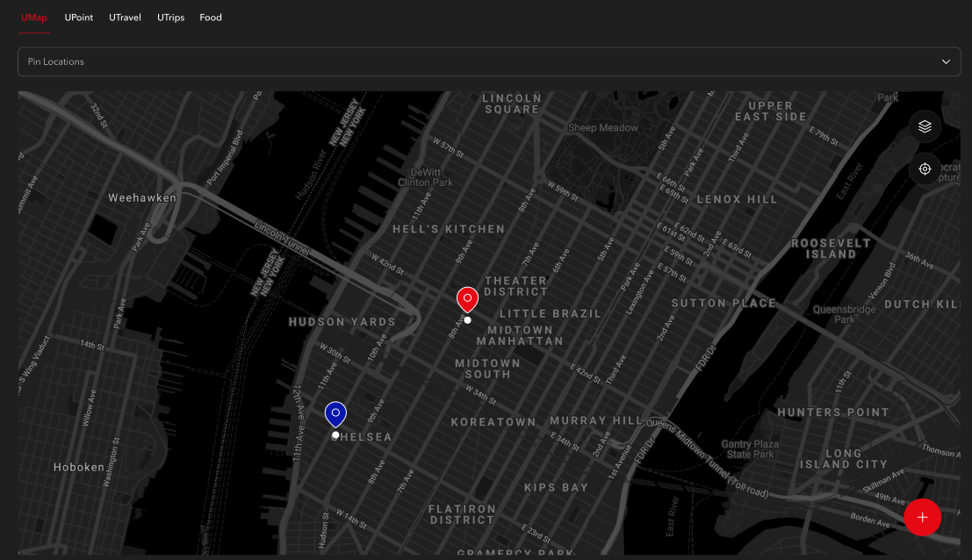The width and height of the screenshot is (972, 560).
Task: Click the Midtown Manhattan map label
Action: [x=520, y=336]
